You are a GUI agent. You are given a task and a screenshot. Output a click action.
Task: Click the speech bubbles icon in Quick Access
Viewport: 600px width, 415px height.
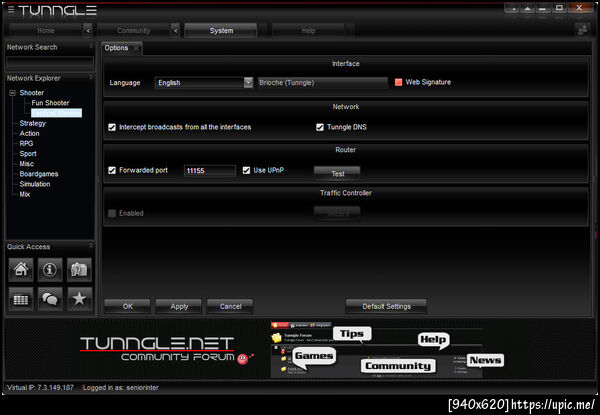50,298
